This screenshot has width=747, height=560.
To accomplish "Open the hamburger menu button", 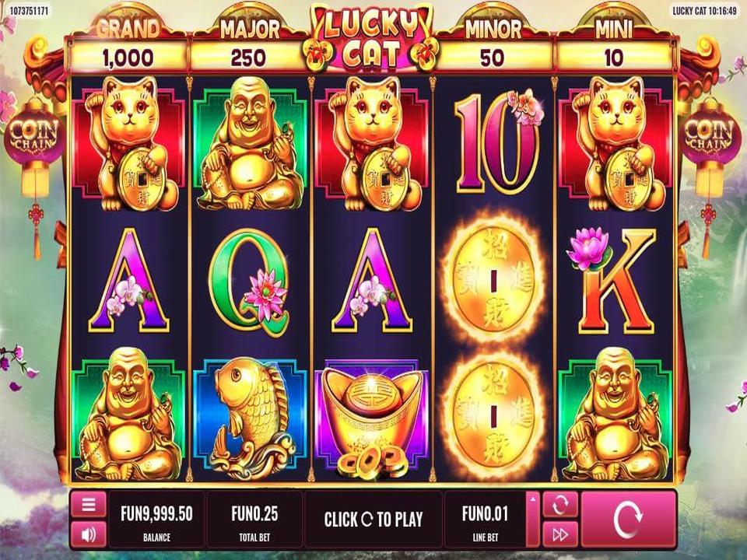I will [x=89, y=504].
